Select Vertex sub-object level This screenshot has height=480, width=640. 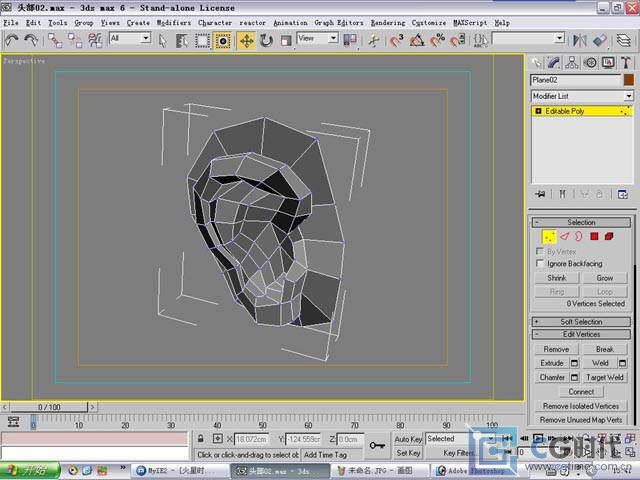coord(549,236)
